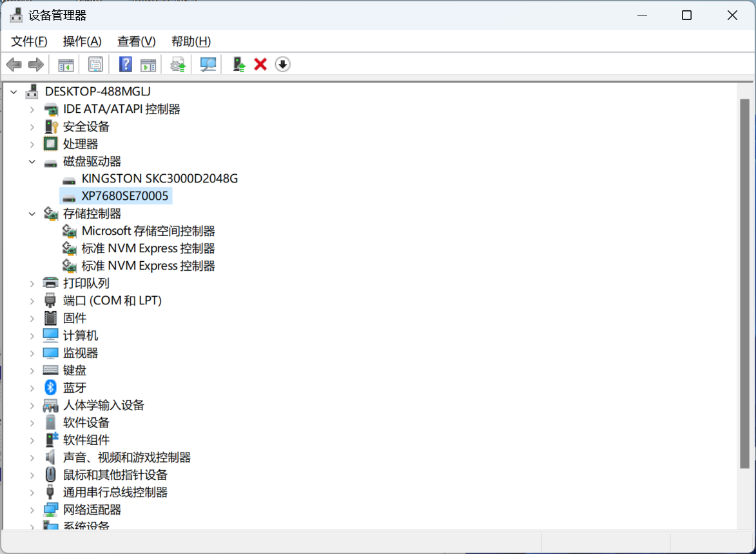Expand the 网络适配器 node
The height and width of the screenshot is (554, 756).
click(x=32, y=509)
